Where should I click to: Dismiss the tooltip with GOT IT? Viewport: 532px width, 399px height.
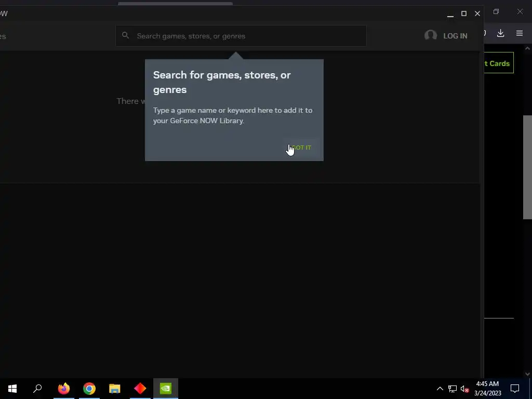click(301, 148)
